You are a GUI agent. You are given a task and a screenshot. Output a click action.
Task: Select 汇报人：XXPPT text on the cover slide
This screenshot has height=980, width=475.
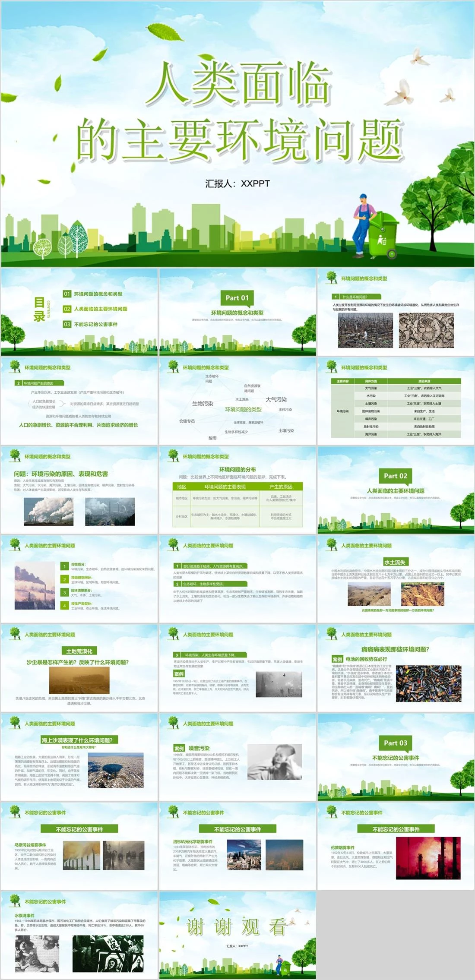coord(237,183)
